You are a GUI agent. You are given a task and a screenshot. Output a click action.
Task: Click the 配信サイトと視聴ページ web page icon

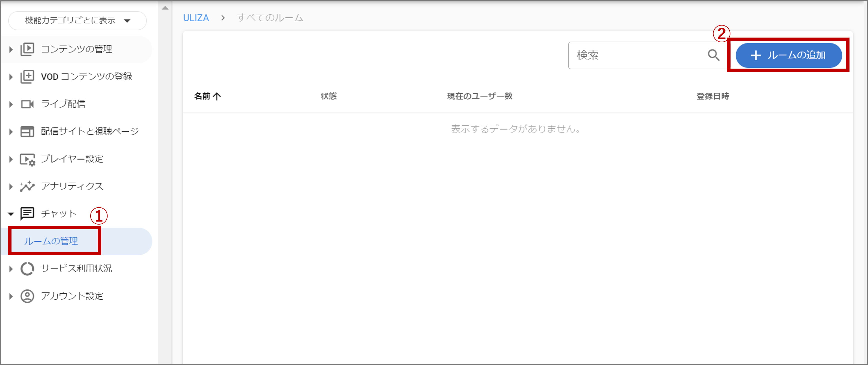point(27,132)
